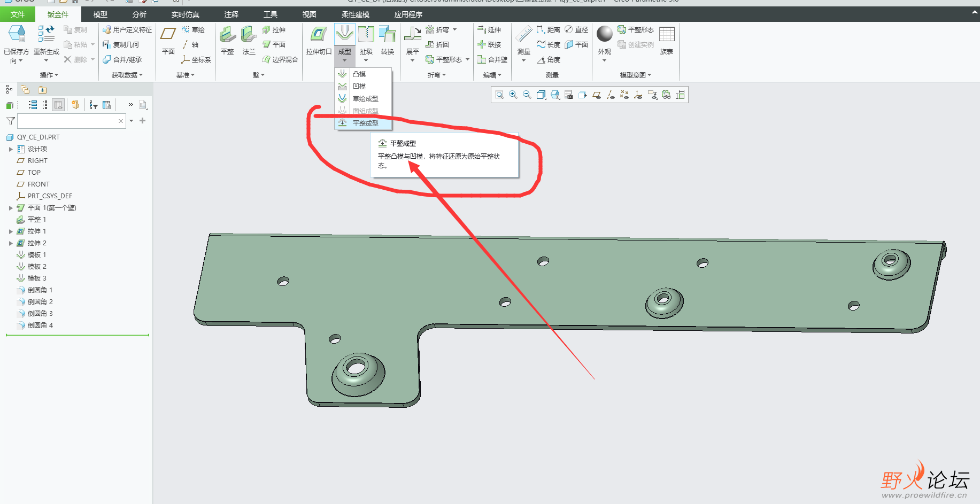
Task: Click the refit zoom icon in graphics toolbar
Action: [499, 95]
